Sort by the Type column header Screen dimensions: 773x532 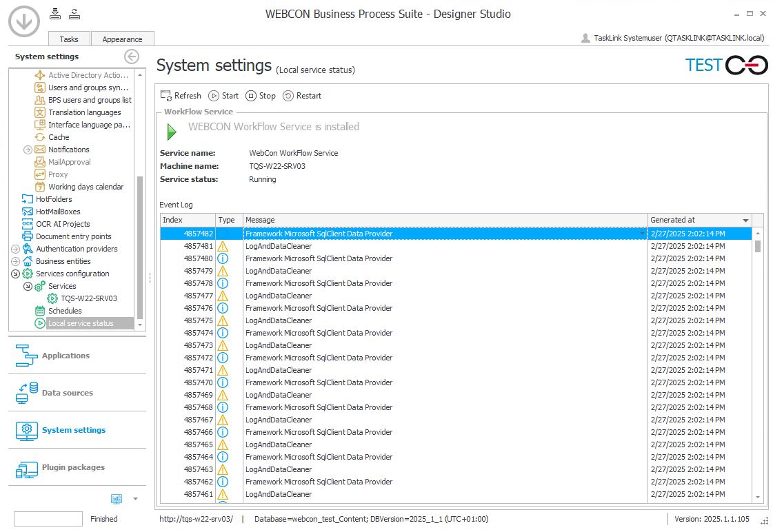[229, 220]
